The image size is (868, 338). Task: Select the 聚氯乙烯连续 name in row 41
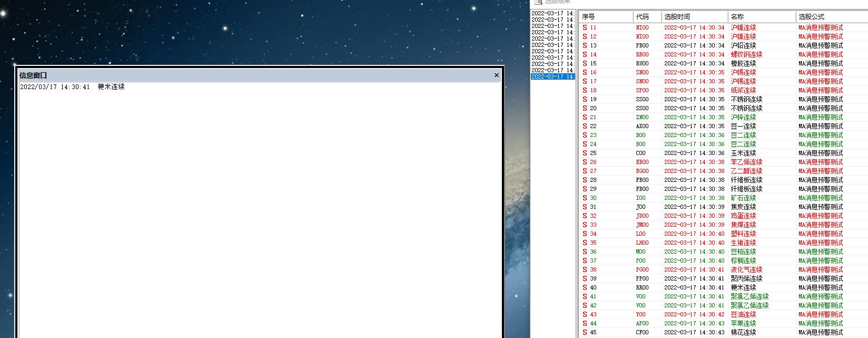[x=749, y=296]
